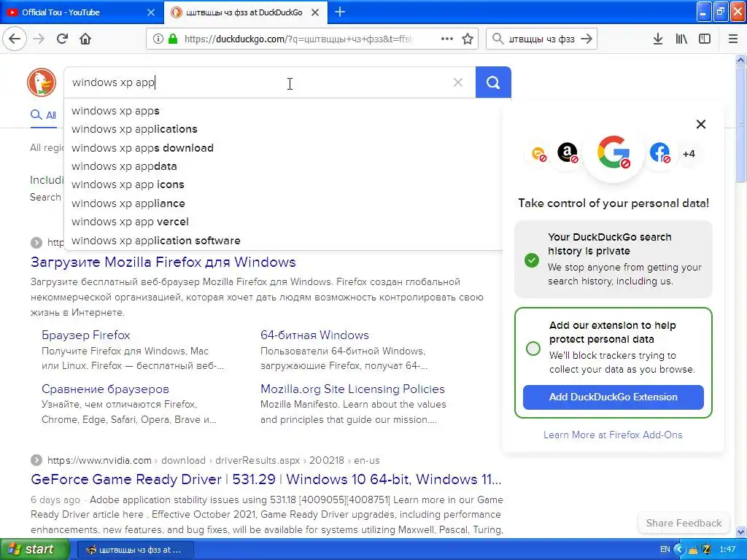Open 'Mozilla.org Site Licensing Policies' sitelink
Viewport: 747px width, 560px height.
tap(352, 389)
